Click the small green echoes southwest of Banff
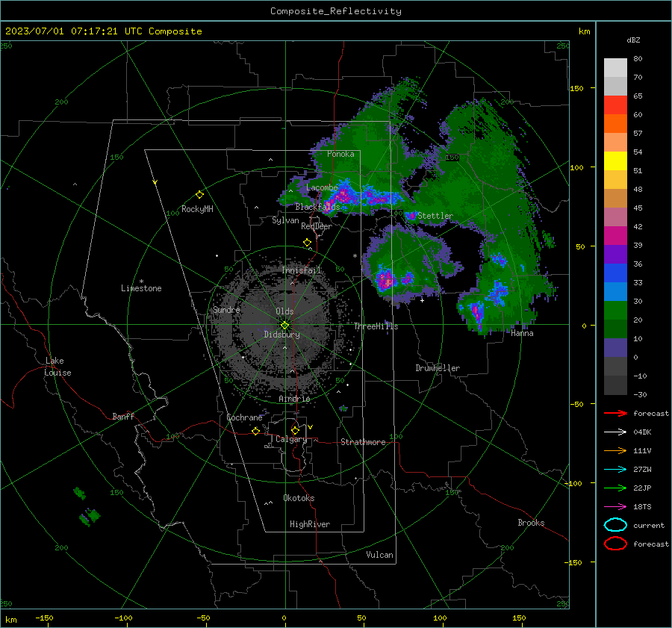 point(87,507)
